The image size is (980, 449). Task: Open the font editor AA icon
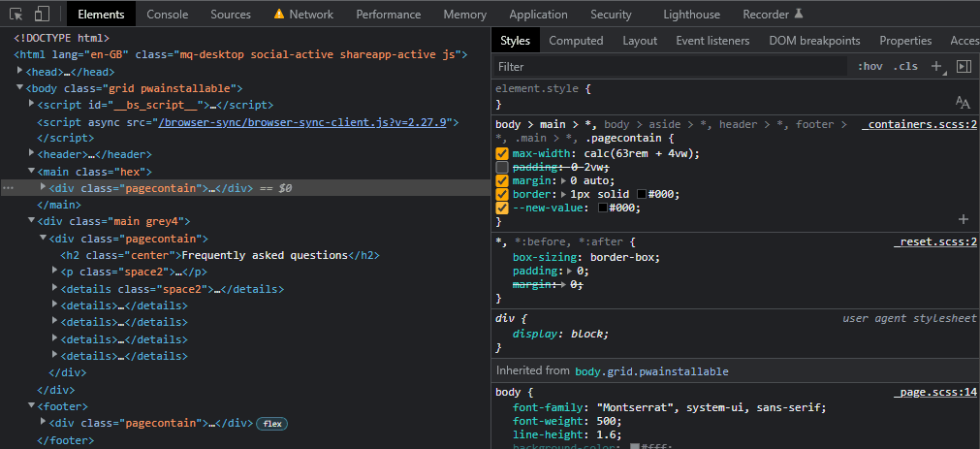pos(963,103)
